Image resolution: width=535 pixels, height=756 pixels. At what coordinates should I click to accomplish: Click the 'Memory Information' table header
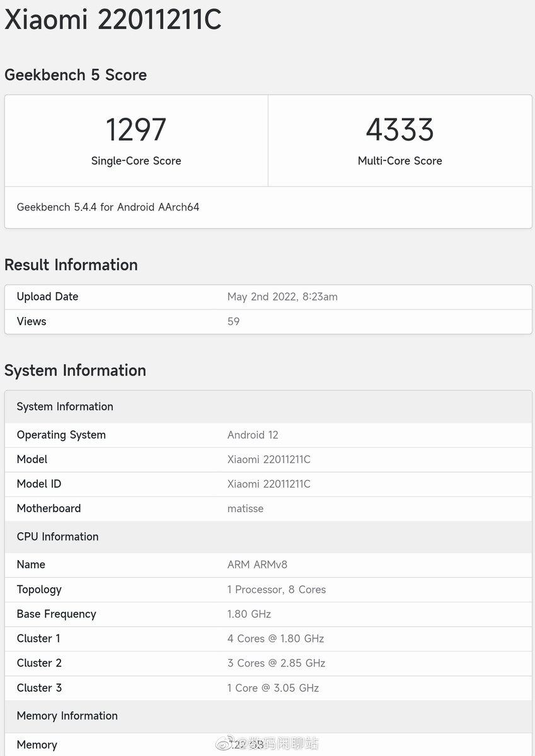coord(268,716)
